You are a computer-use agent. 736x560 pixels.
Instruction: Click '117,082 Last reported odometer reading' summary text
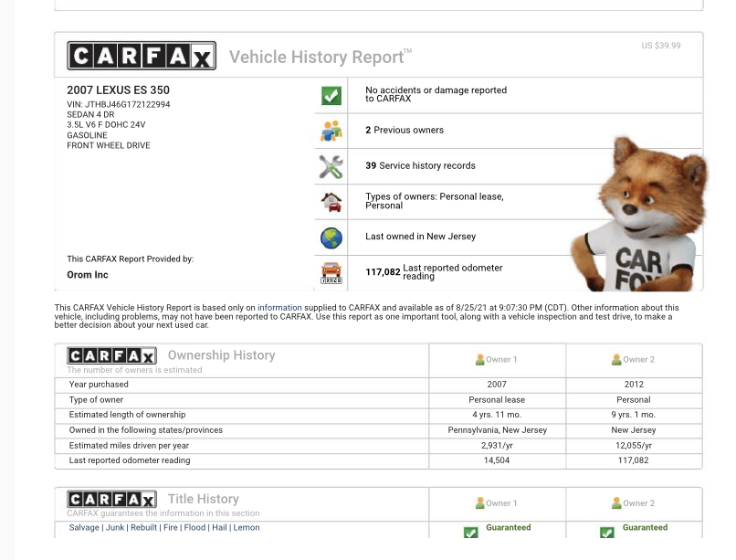[x=434, y=272]
